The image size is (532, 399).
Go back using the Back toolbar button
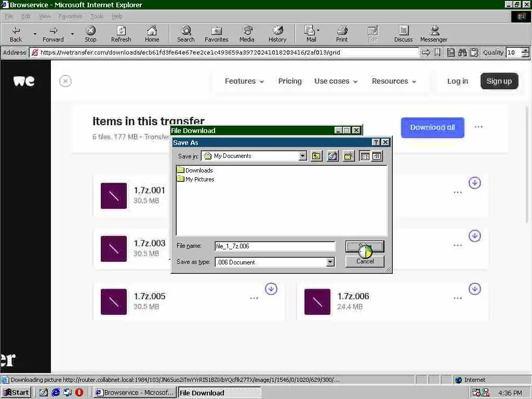tap(16, 34)
